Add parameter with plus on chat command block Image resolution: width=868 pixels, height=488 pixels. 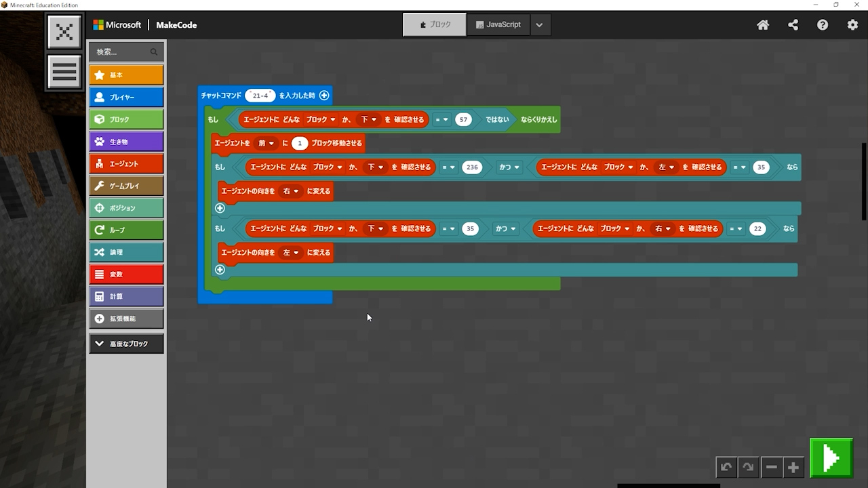pos(324,96)
